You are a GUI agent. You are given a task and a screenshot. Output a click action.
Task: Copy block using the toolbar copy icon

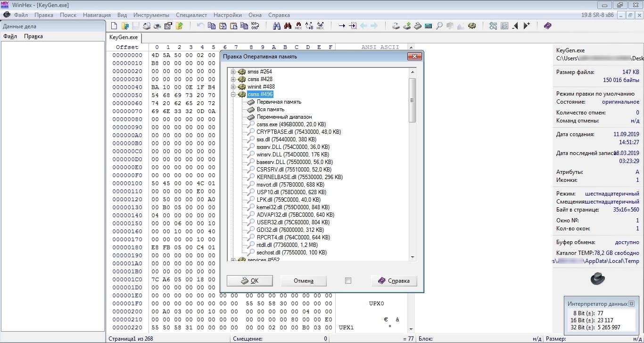point(212,26)
